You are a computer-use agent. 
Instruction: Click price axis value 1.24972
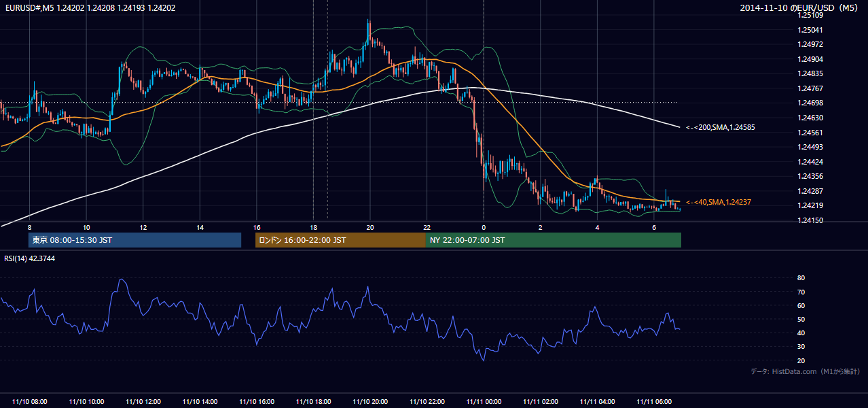pos(810,44)
